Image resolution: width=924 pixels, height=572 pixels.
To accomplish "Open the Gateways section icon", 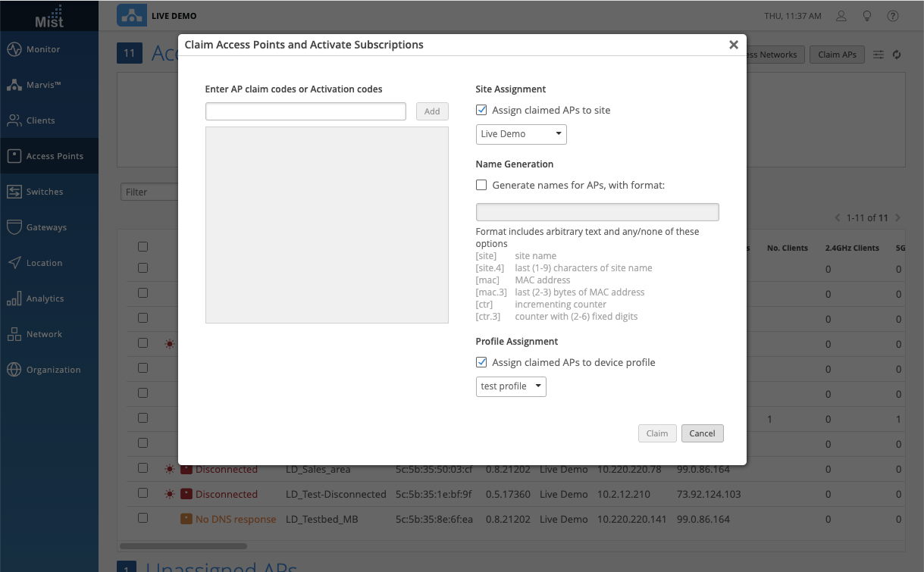I will [14, 227].
